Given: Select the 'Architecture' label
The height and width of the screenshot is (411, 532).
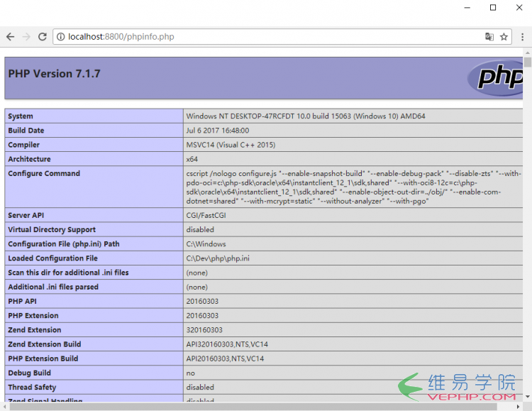Looking at the screenshot, I should click(29, 159).
